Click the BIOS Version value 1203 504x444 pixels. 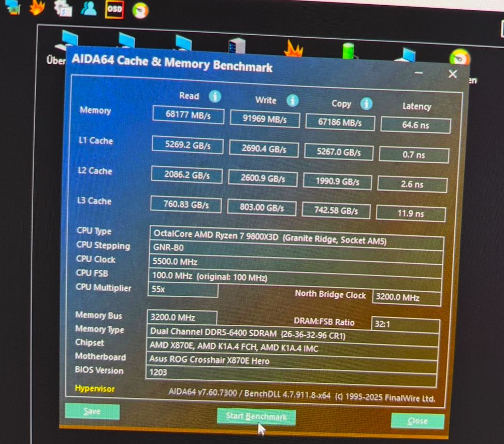tap(291, 375)
